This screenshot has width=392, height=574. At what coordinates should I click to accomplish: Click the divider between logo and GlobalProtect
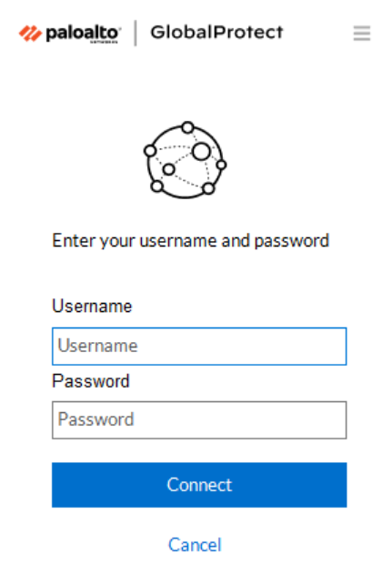[x=136, y=34]
